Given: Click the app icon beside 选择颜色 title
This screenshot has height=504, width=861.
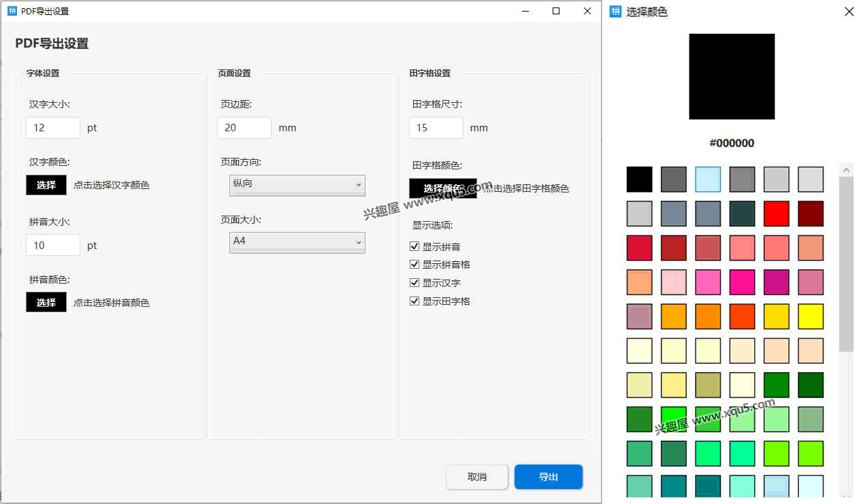Looking at the screenshot, I should tap(615, 12).
